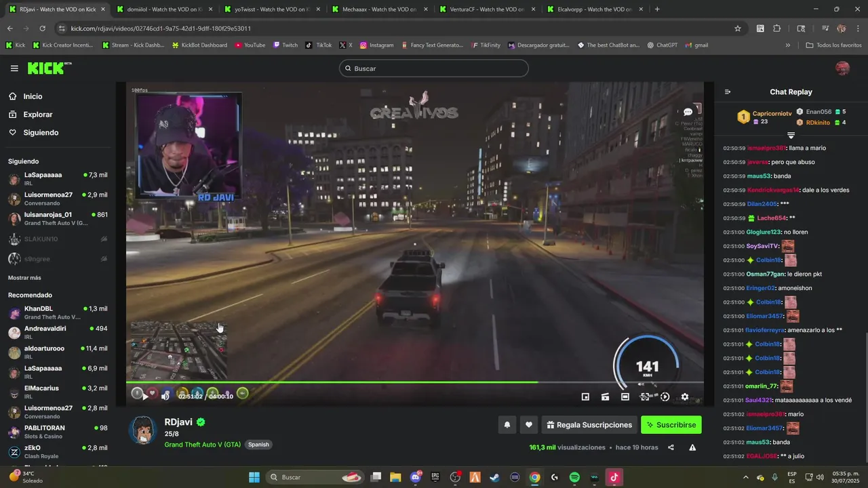Open the Chrome three-dot menu

[857, 28]
